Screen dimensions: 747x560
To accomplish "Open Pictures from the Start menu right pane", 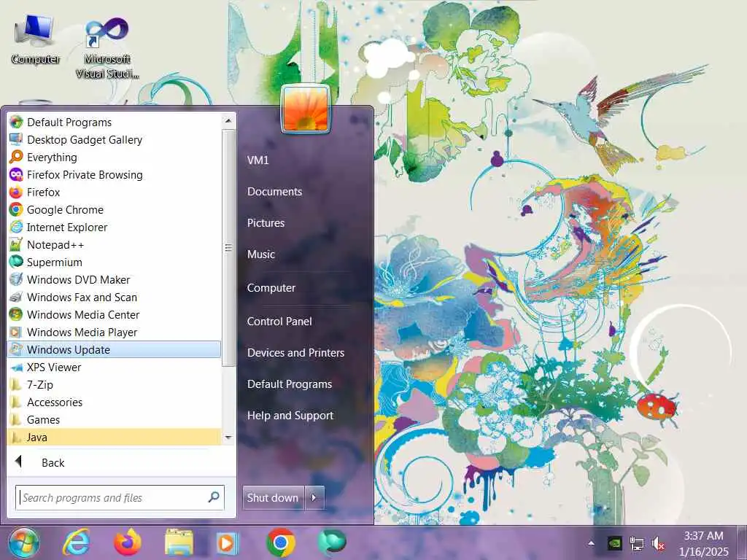I will click(x=266, y=223).
